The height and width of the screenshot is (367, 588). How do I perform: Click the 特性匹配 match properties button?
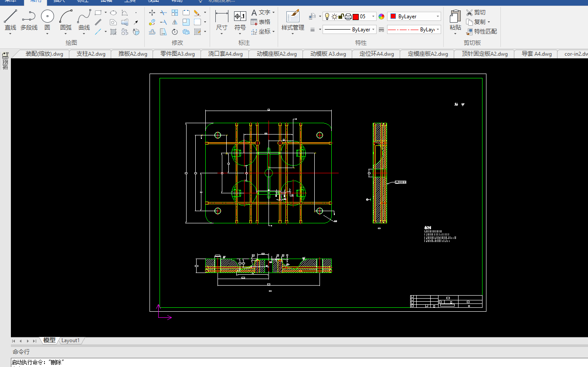tap(482, 31)
